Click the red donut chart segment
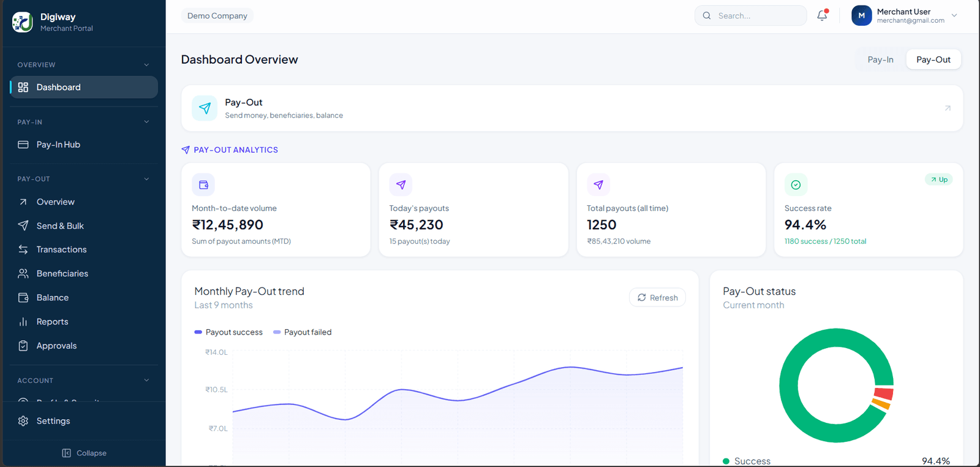The width and height of the screenshot is (980, 467). [883, 393]
